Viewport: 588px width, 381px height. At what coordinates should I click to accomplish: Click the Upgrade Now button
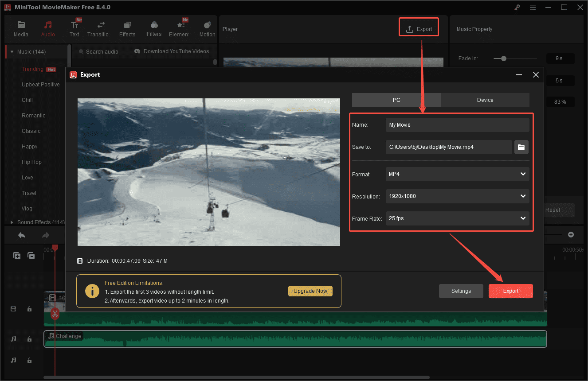coord(310,291)
